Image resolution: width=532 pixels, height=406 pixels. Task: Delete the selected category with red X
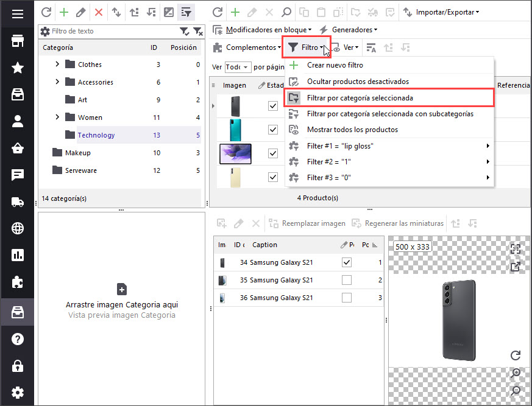98,13
